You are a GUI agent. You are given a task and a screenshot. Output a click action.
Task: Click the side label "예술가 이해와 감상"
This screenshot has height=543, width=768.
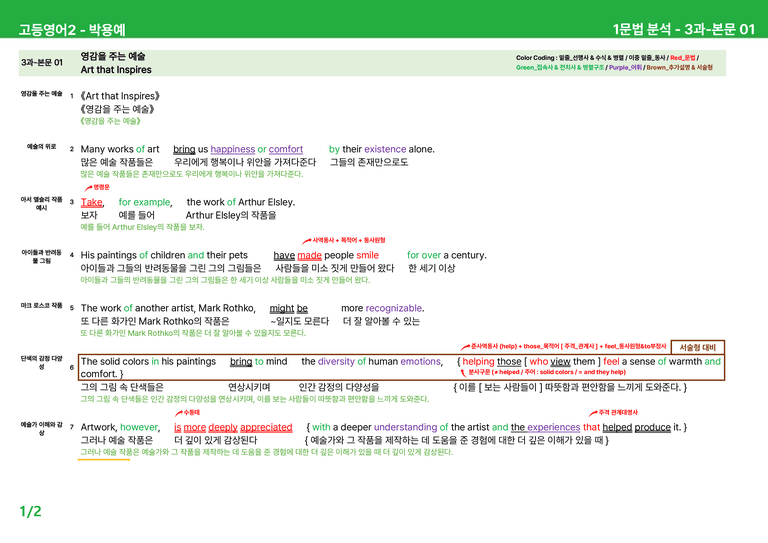click(x=42, y=428)
